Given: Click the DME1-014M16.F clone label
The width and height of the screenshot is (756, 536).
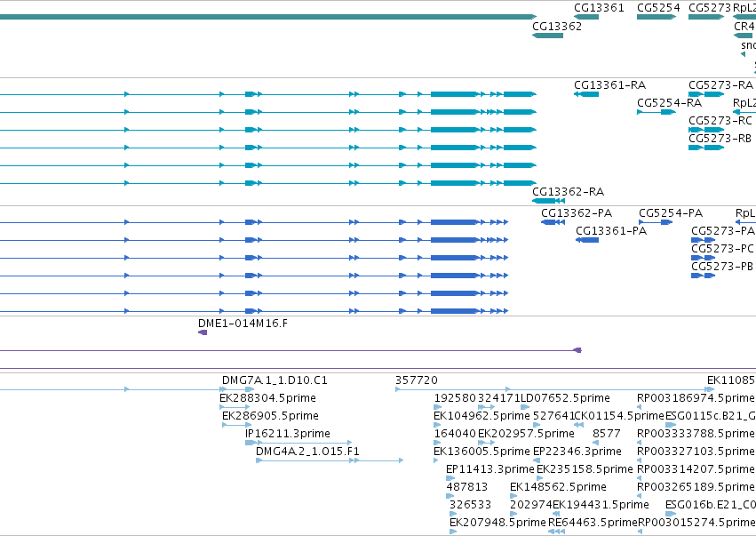Looking at the screenshot, I should (243, 324).
